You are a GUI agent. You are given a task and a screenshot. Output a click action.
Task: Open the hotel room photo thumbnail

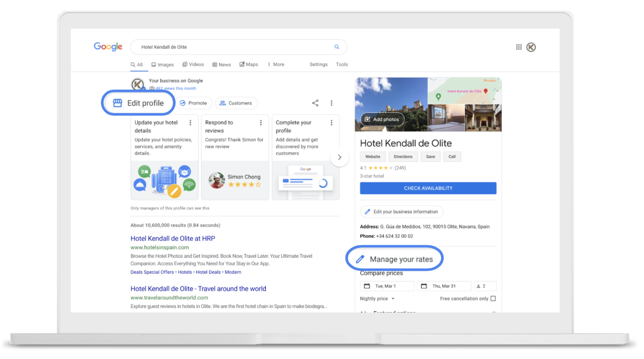click(446, 118)
